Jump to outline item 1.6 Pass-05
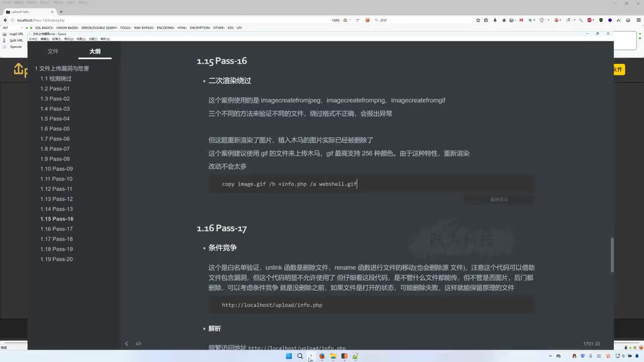The image size is (644, 362). point(55,129)
